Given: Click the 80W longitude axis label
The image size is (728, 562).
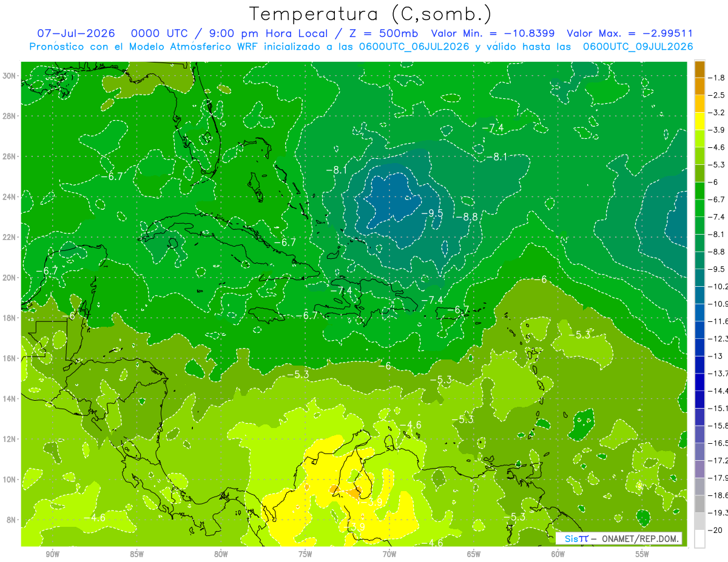Looking at the screenshot, I should [221, 554].
